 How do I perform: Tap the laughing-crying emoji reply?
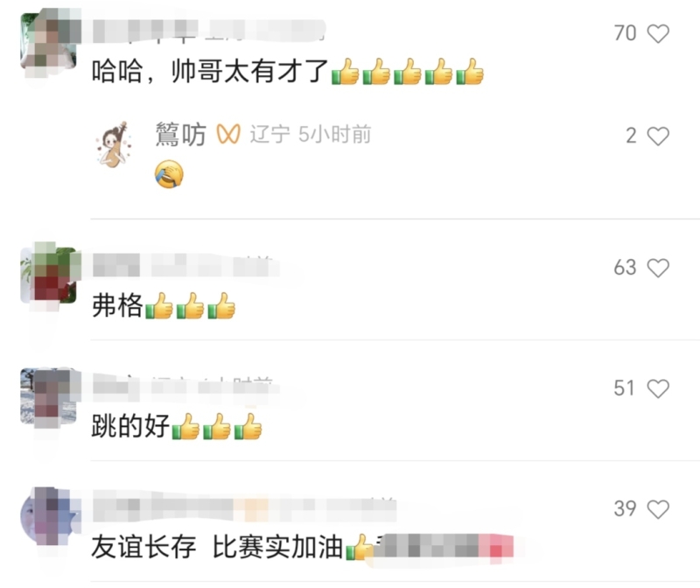[169, 173]
